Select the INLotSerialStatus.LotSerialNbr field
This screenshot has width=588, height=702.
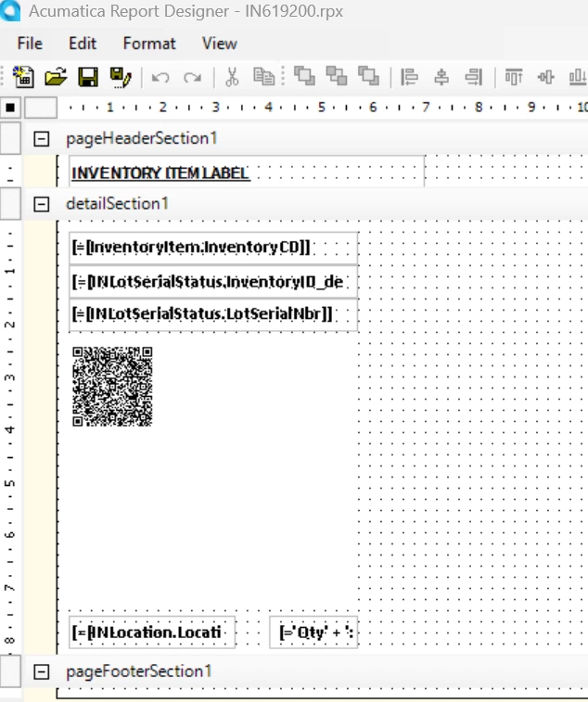tap(213, 314)
